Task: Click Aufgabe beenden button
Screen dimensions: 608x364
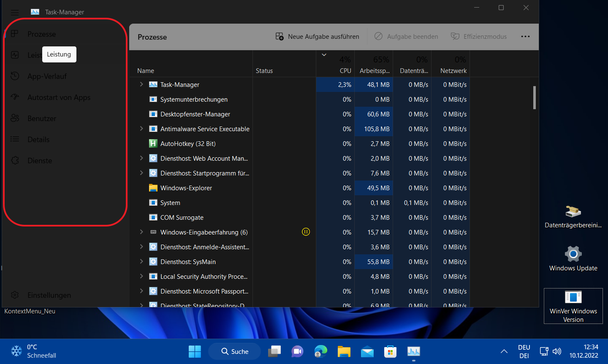Action: click(407, 37)
